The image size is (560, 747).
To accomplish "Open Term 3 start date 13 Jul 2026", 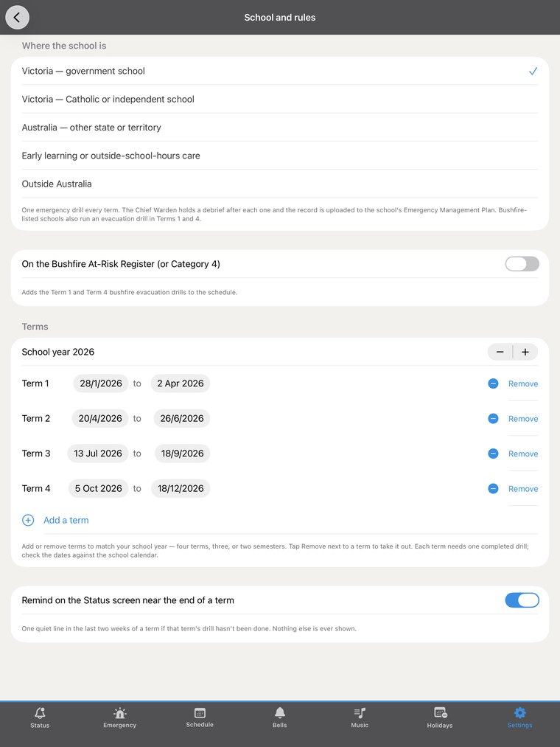I will (98, 454).
